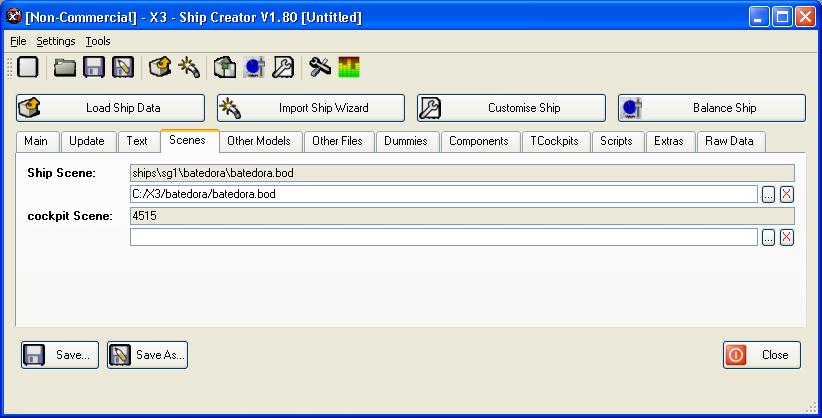Click the Import Ship Wizard wand toolbar icon
The width and height of the screenshot is (822, 418).
[x=189, y=68]
